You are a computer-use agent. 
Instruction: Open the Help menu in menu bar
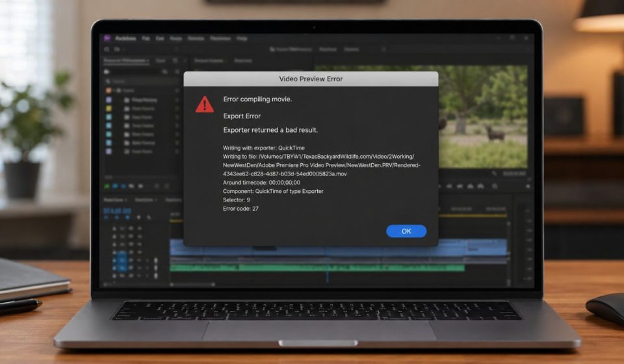pos(242,38)
